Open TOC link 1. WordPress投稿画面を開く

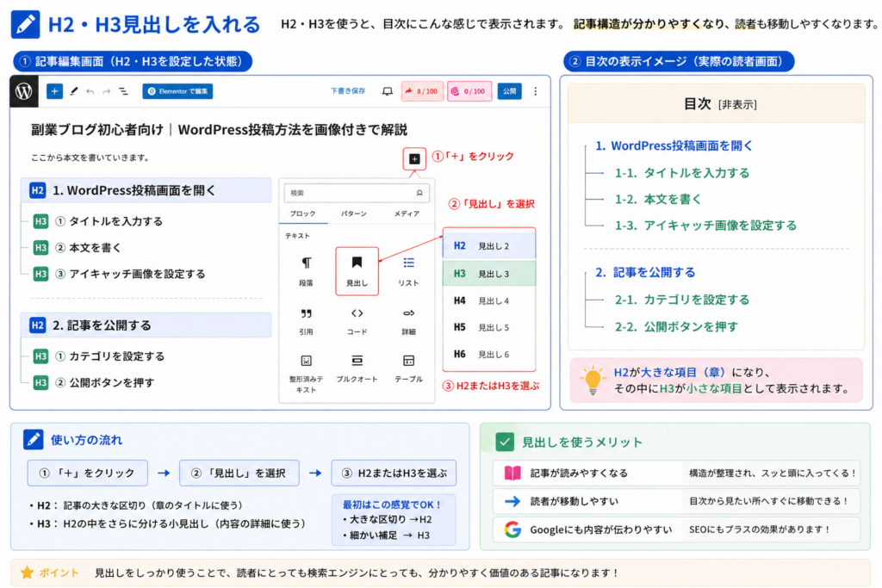674,145
